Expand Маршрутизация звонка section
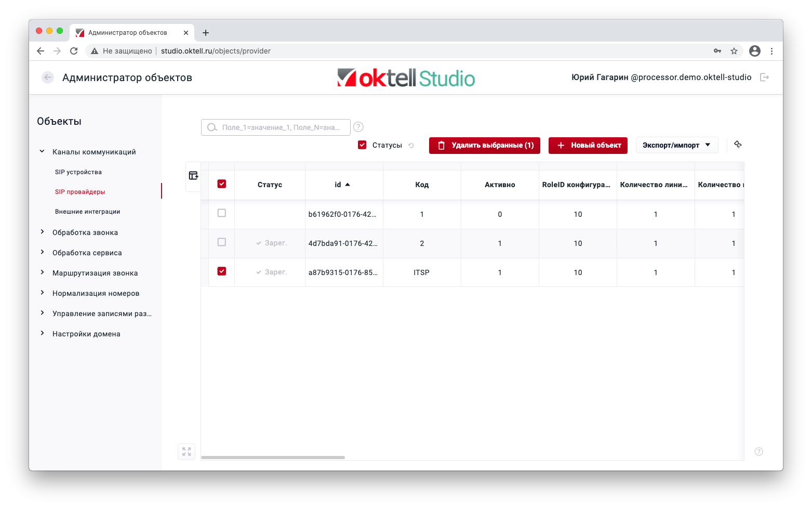 (x=42, y=272)
